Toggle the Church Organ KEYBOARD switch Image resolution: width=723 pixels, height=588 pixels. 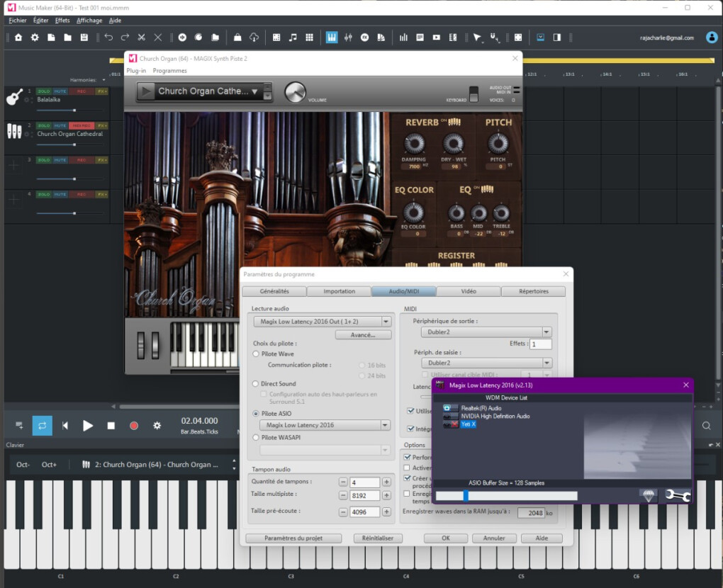click(x=473, y=94)
